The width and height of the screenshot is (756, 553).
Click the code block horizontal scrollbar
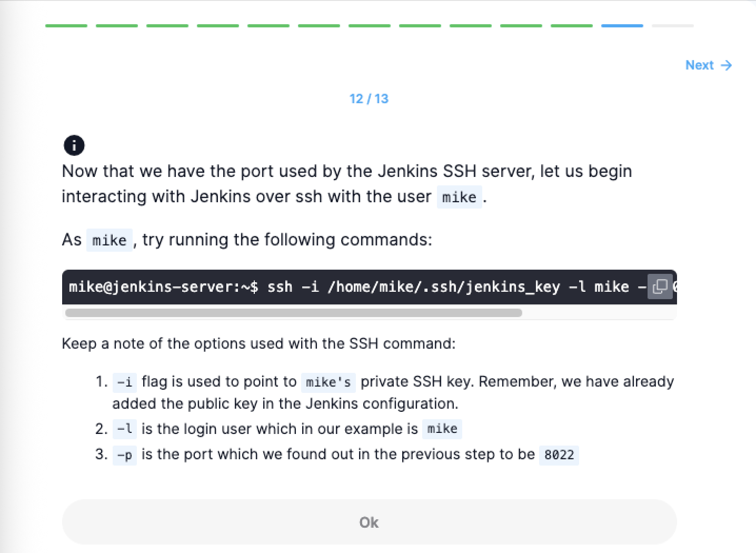click(293, 313)
